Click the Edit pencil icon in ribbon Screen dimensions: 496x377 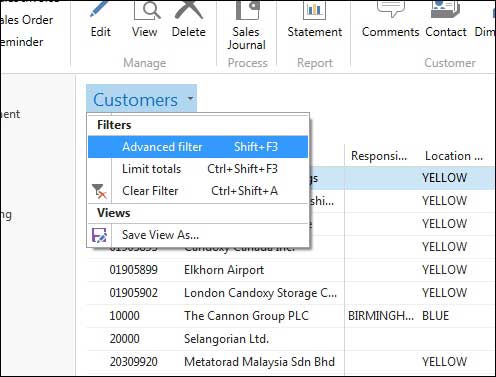click(x=100, y=10)
